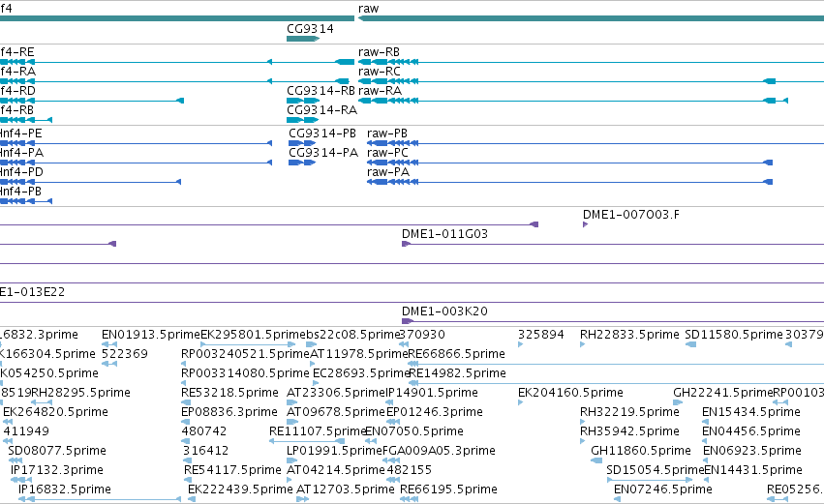Select EST SD11580.5prime
The image size is (824, 504).
point(690,344)
